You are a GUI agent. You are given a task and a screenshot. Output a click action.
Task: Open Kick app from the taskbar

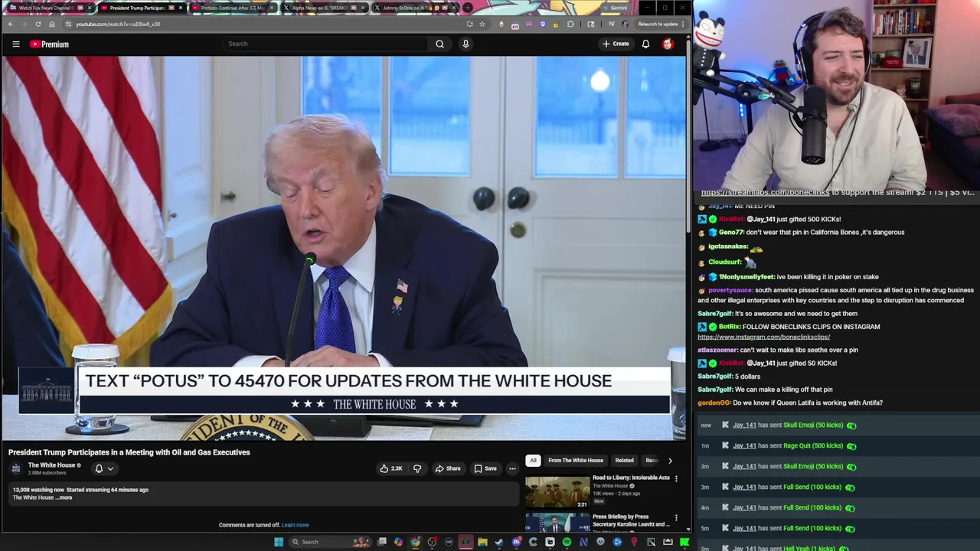tap(684, 542)
